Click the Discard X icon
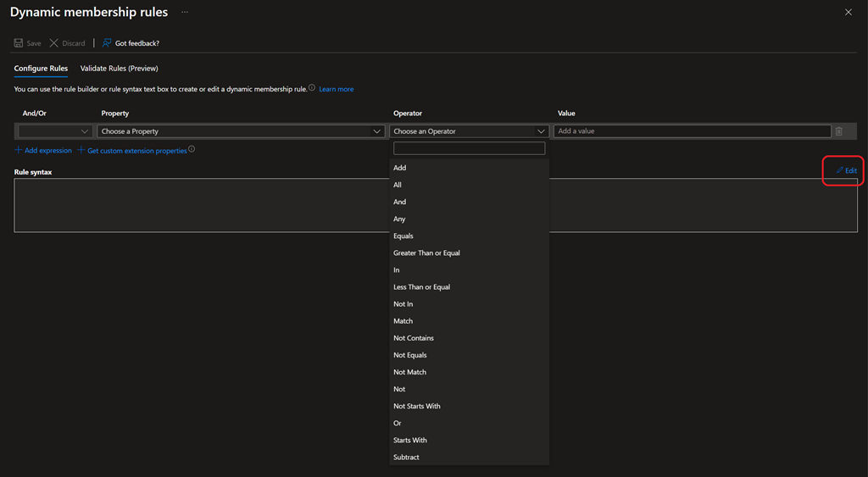868x477 pixels. tap(54, 43)
